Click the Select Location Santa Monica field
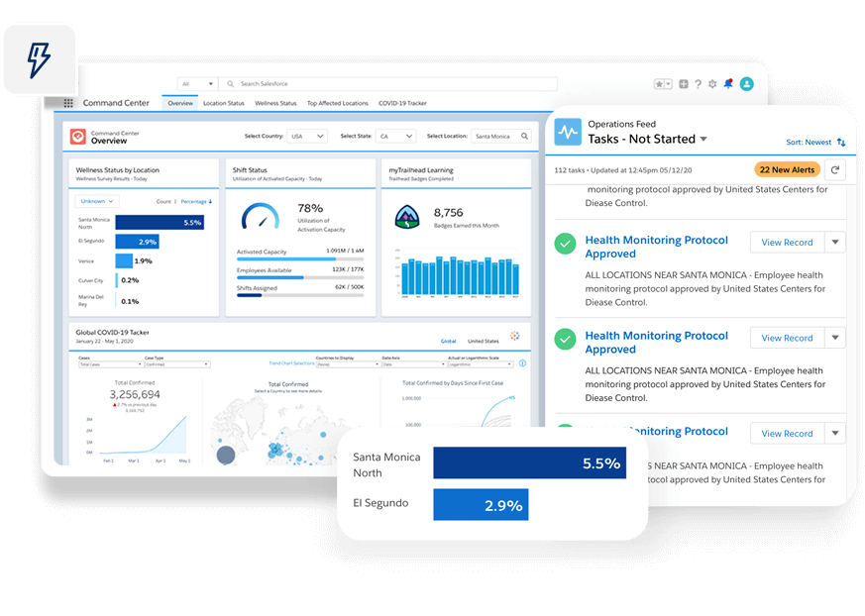 point(501,137)
